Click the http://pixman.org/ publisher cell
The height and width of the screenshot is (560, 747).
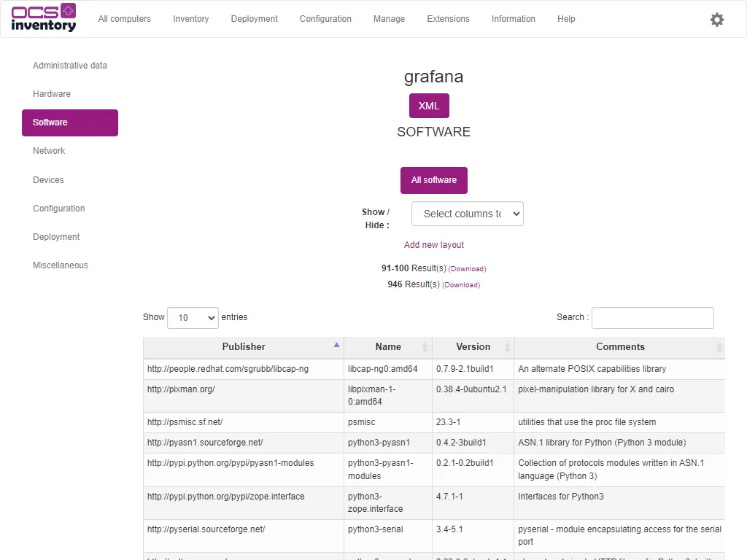(244, 396)
